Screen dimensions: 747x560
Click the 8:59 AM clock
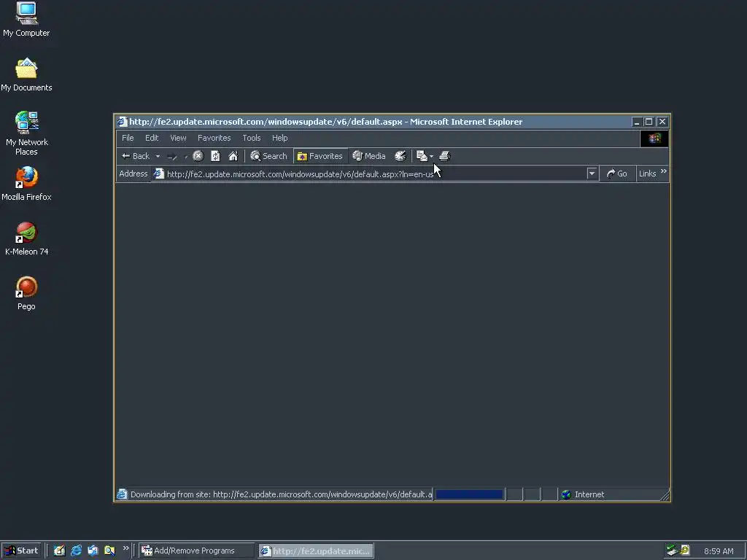pyautogui.click(x=719, y=551)
